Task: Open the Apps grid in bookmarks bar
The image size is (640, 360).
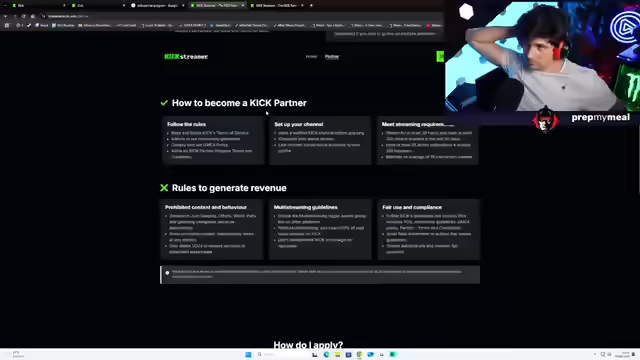Action: coord(7,25)
